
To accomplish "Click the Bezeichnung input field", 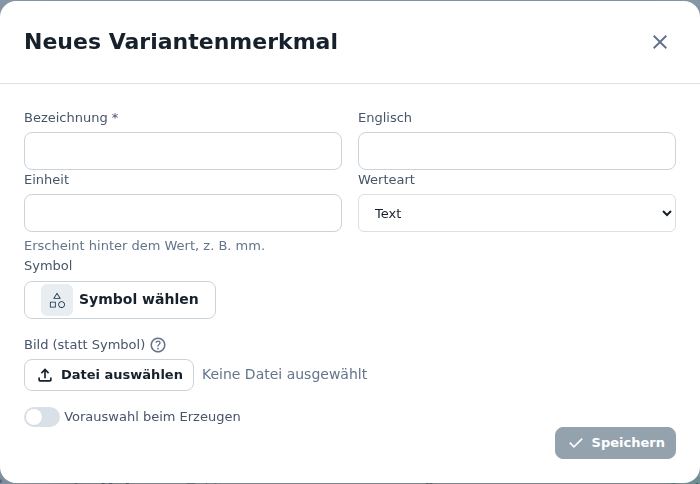I will pos(183,151).
